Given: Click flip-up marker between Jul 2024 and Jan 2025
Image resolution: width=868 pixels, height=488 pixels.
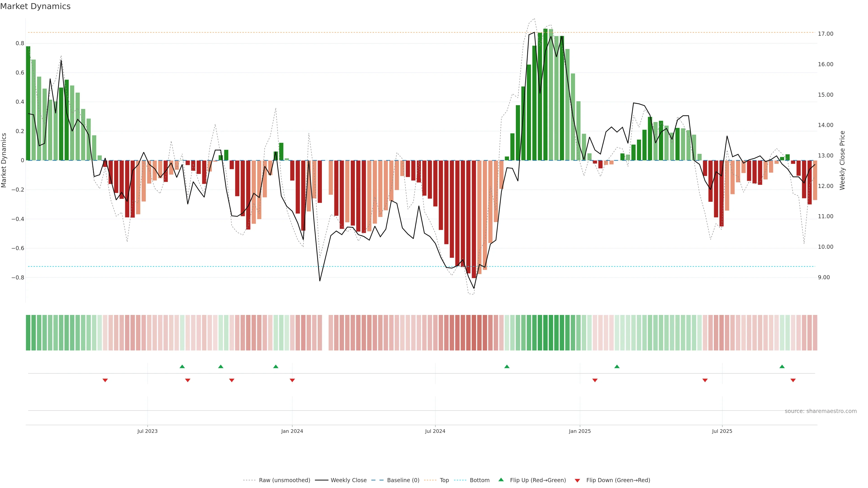Looking at the screenshot, I should point(507,366).
